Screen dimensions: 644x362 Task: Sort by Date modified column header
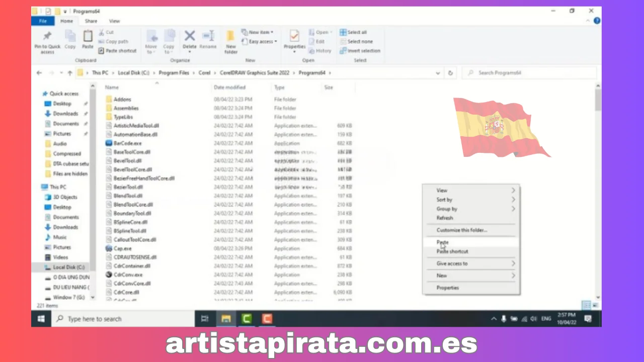229,87
